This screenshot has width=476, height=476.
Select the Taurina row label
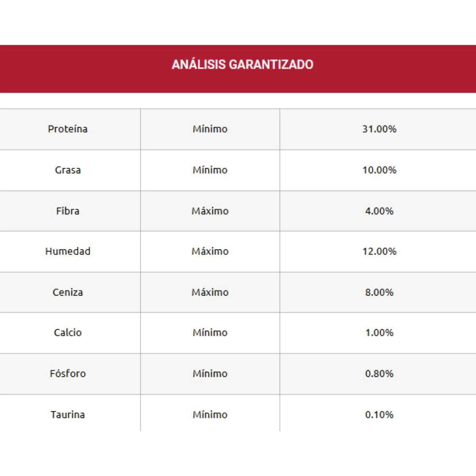pos(68,415)
